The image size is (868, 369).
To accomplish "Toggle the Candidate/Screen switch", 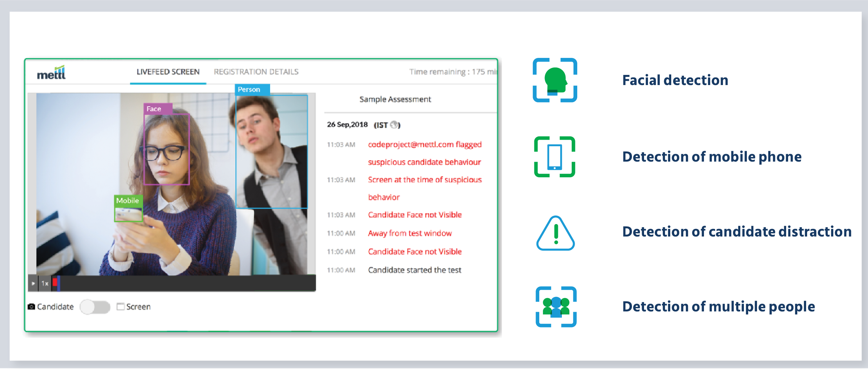I will pos(95,307).
